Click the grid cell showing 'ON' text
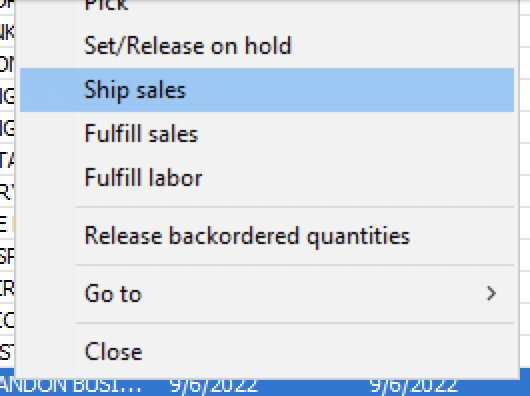 [7, 64]
